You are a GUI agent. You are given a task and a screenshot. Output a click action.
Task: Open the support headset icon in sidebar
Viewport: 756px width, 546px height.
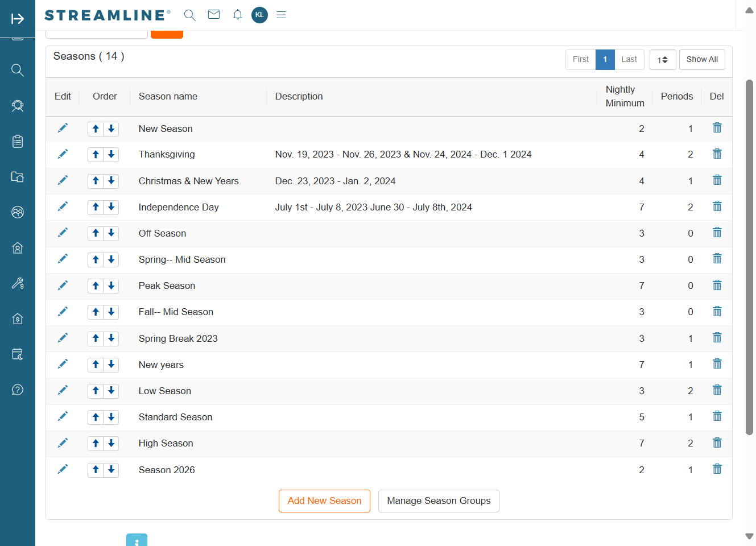(18, 106)
